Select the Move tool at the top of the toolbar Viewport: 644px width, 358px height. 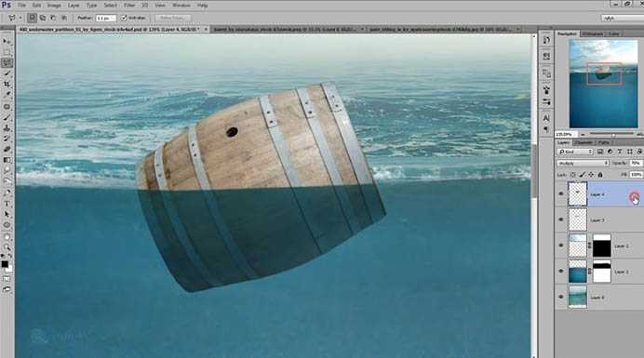tap(7, 42)
